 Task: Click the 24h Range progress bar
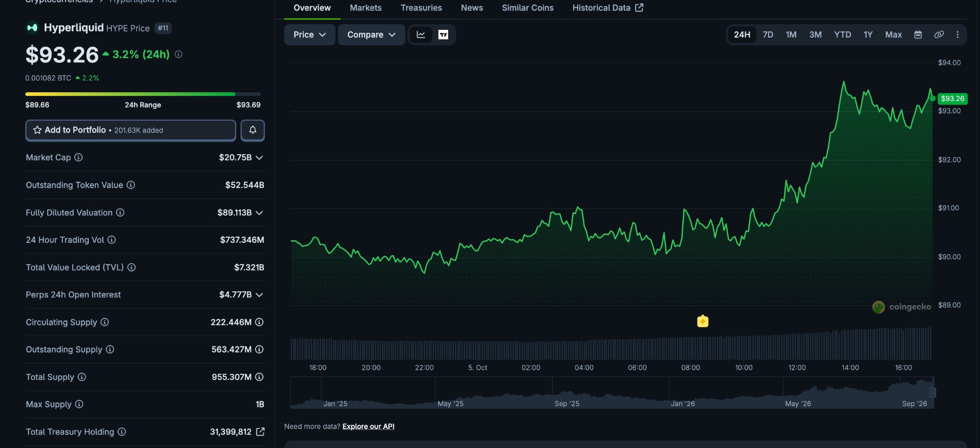tap(143, 94)
